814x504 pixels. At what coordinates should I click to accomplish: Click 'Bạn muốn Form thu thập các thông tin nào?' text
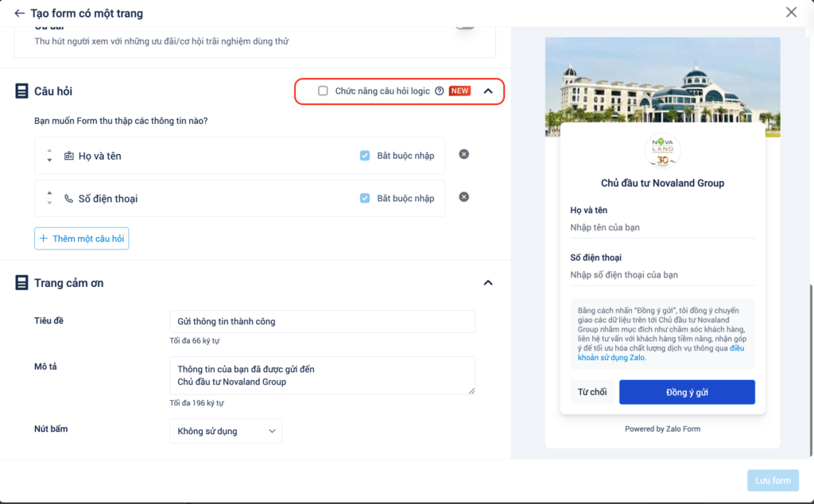121,120
